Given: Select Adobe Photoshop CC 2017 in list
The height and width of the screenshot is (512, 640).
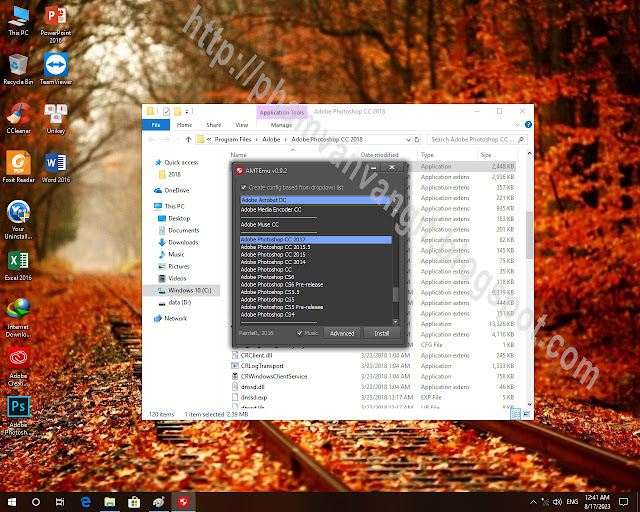Looking at the screenshot, I should (x=316, y=240).
